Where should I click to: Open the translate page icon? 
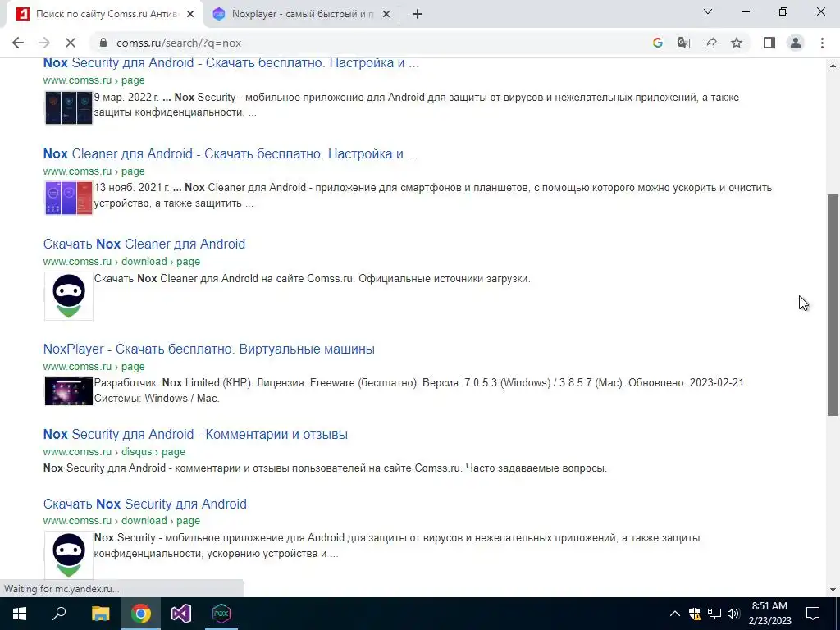click(x=683, y=43)
